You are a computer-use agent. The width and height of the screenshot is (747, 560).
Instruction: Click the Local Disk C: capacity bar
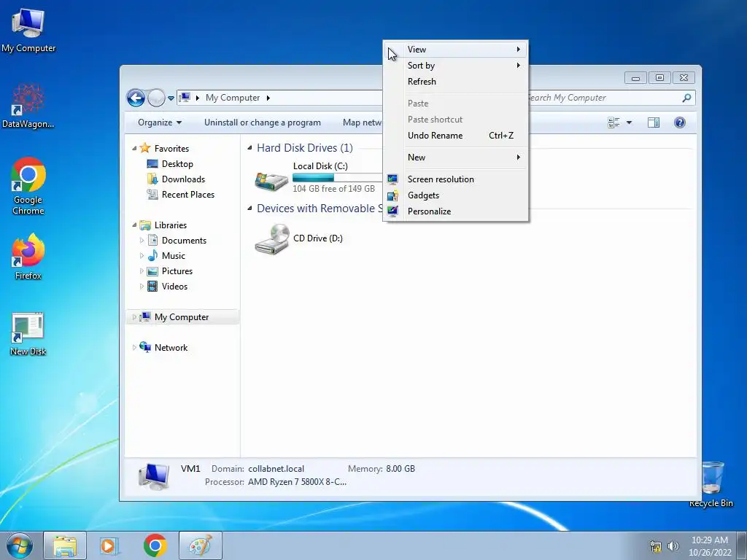(337, 178)
